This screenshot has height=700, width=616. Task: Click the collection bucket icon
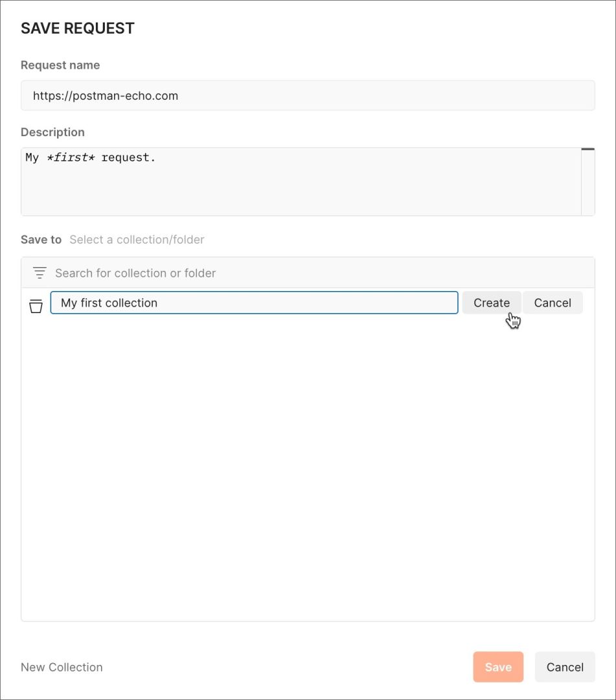point(36,306)
